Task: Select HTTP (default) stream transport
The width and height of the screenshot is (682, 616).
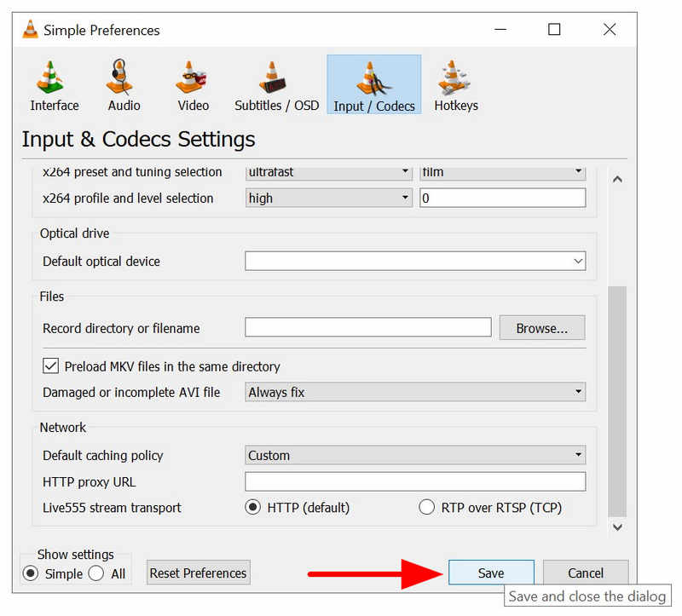Action: click(252, 508)
